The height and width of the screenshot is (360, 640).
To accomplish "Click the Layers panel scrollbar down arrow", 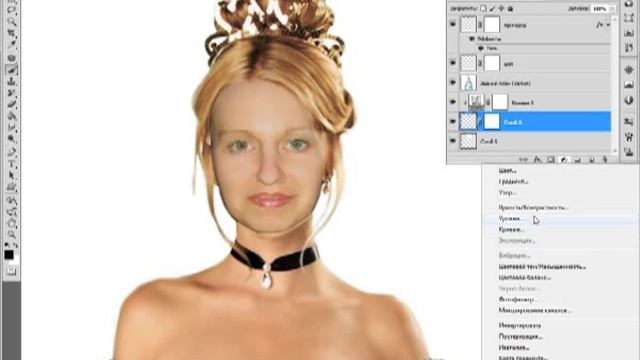I will pos(615,151).
